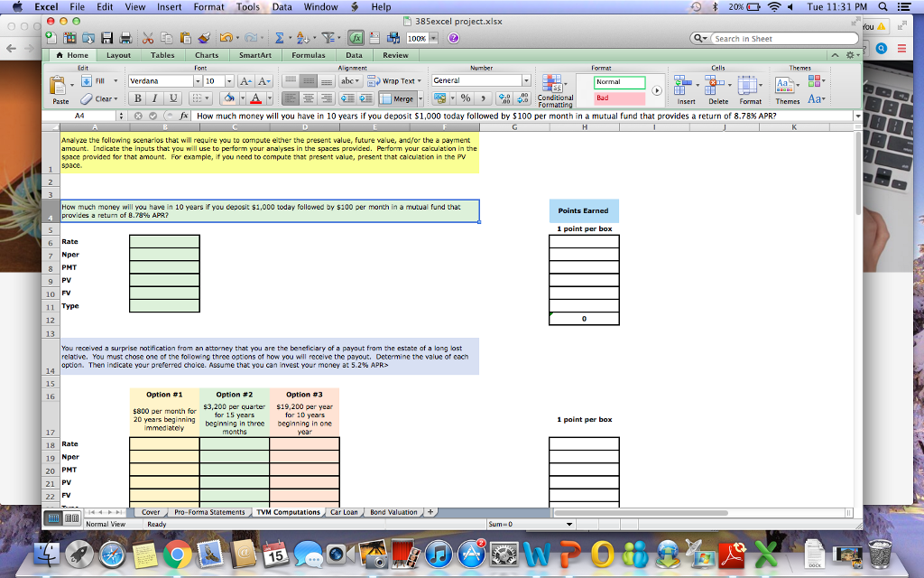Open the Media Browser icon

pyautogui.click(x=393, y=38)
